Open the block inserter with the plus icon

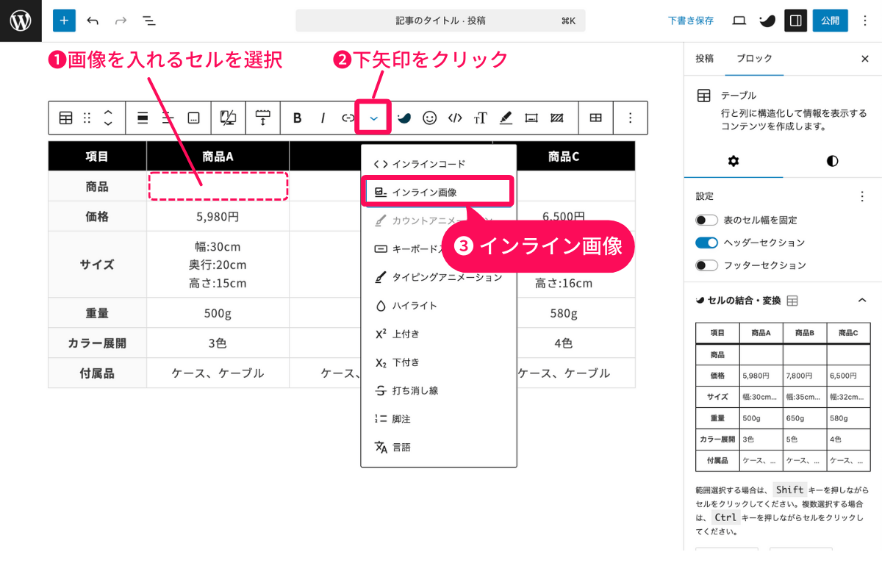[63, 21]
